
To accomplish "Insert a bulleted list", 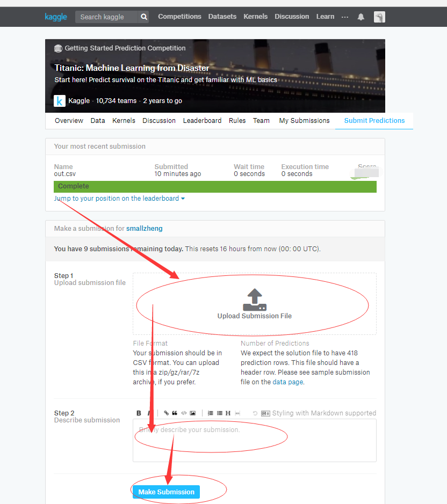I will [220, 413].
